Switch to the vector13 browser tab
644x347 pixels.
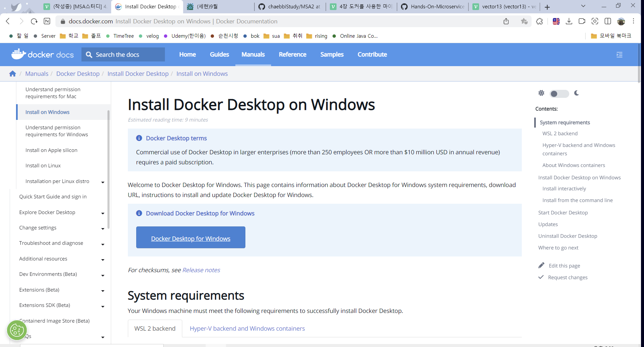click(x=504, y=6)
